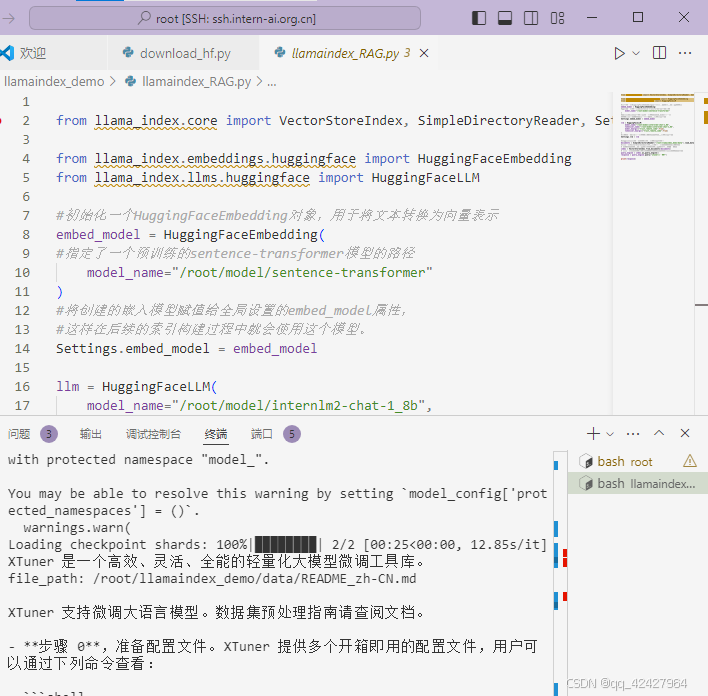Image resolution: width=708 pixels, height=696 pixels.
Task: Click the Python icon on llamaindex_RAG.py tab
Action: click(280, 53)
